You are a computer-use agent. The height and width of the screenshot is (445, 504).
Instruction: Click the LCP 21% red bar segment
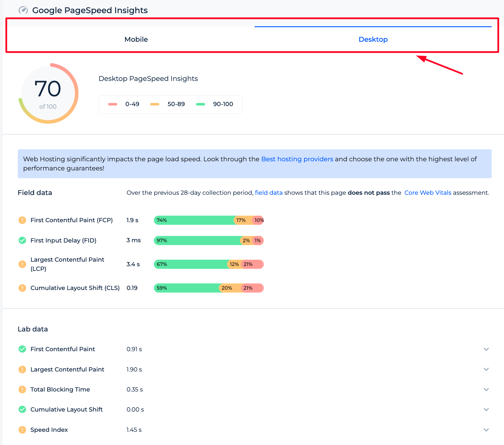point(252,264)
